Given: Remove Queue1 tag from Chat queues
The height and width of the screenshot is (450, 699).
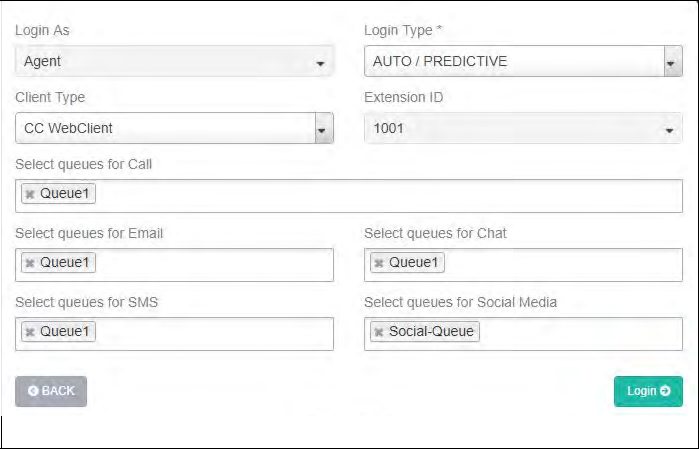Looking at the screenshot, I should click(x=379, y=263).
